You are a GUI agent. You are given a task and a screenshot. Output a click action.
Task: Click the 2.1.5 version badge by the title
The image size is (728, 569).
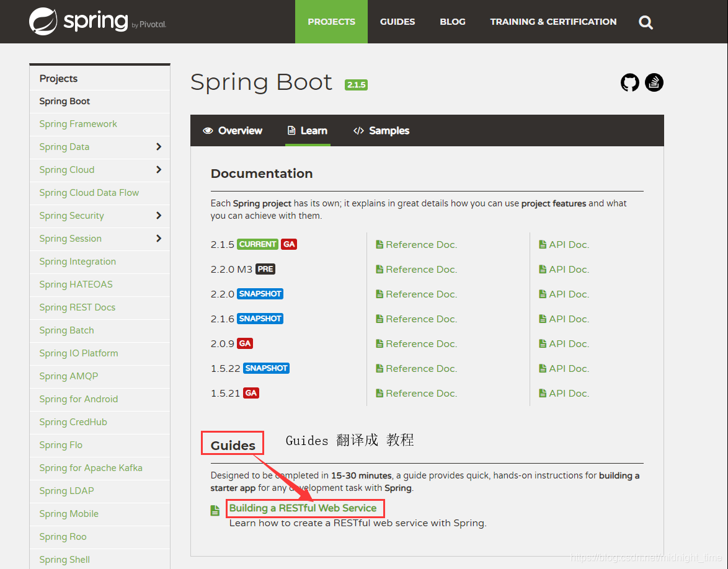[x=356, y=85]
